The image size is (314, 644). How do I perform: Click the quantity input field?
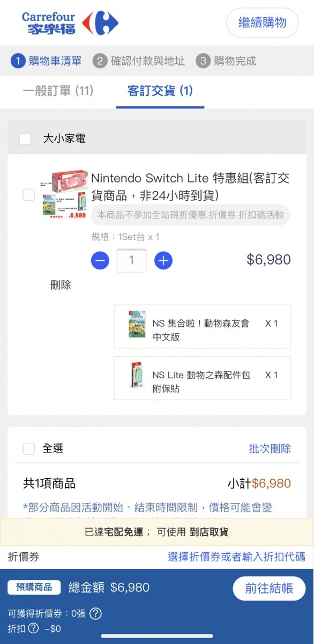pos(131,261)
